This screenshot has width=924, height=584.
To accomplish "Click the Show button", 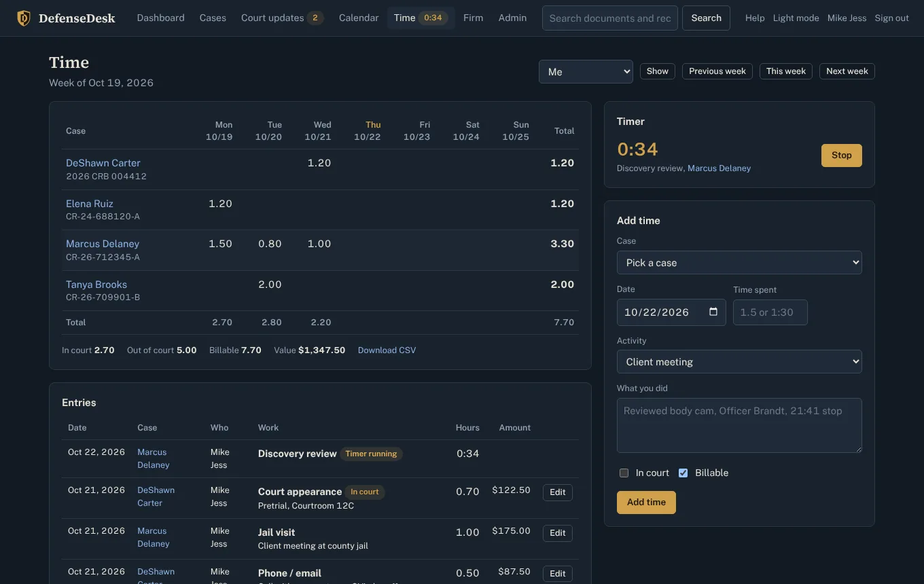I will pyautogui.click(x=657, y=71).
